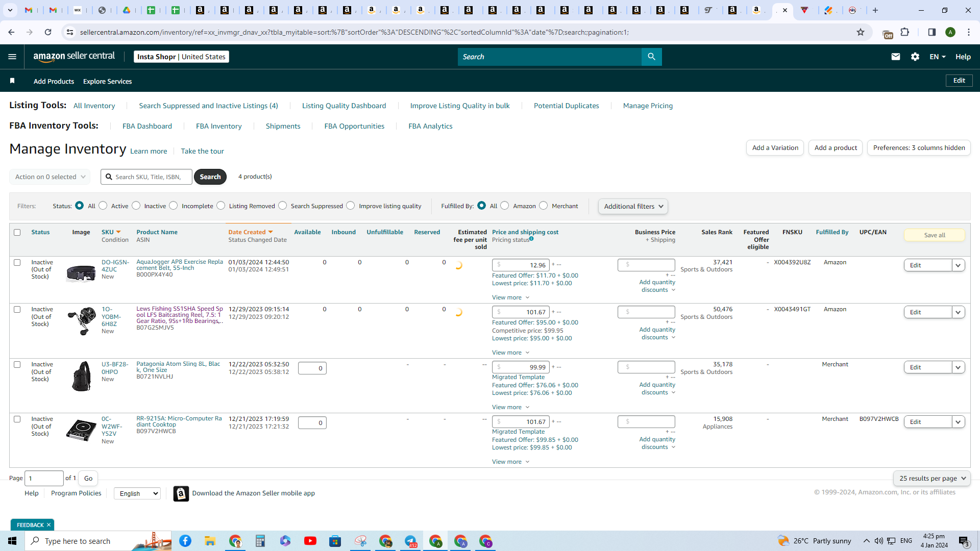Click the Save all button

pos(934,235)
